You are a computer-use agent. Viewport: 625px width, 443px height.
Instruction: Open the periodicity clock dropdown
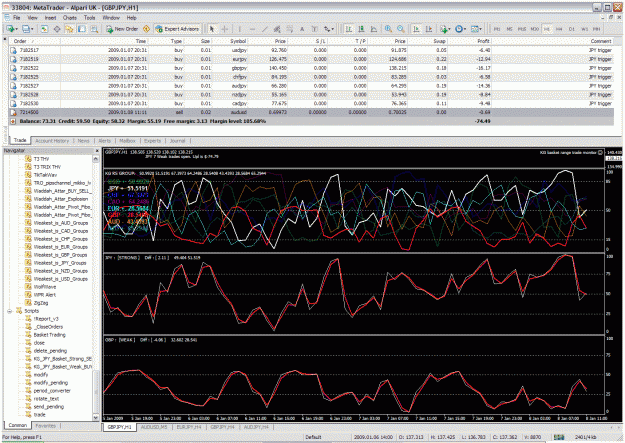460,29
